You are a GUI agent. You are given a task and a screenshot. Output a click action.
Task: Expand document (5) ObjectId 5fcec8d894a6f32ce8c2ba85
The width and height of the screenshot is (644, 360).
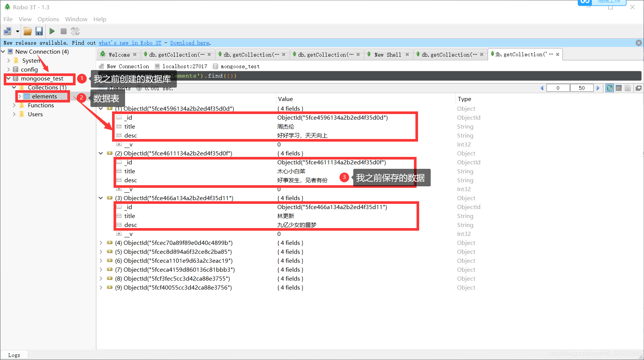[101, 252]
